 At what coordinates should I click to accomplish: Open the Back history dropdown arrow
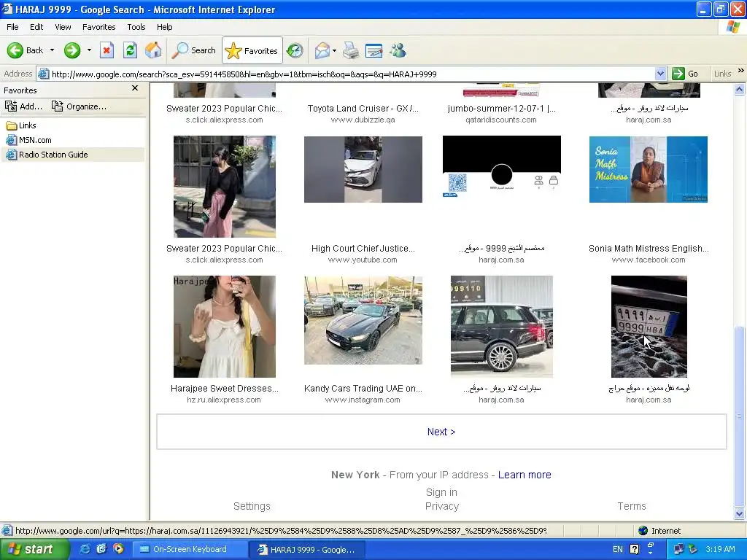click(52, 50)
